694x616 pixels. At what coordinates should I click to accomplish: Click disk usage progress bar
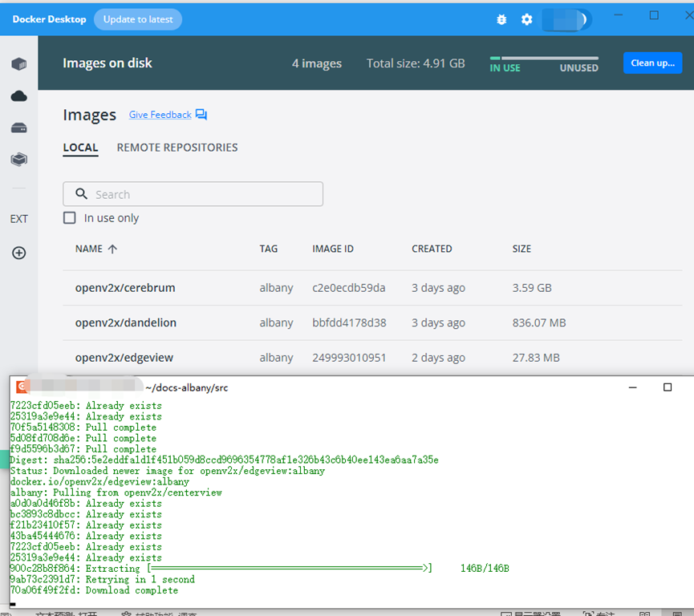pyautogui.click(x=544, y=58)
